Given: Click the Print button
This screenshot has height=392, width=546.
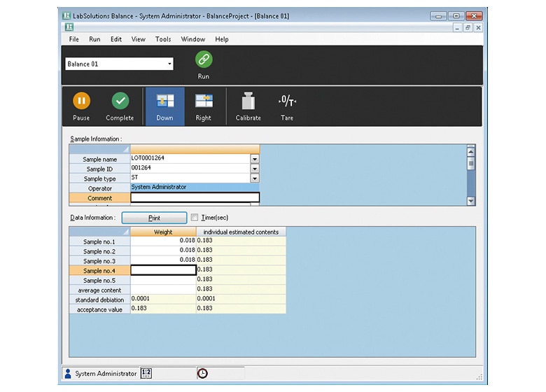Looking at the screenshot, I should click(x=154, y=218).
